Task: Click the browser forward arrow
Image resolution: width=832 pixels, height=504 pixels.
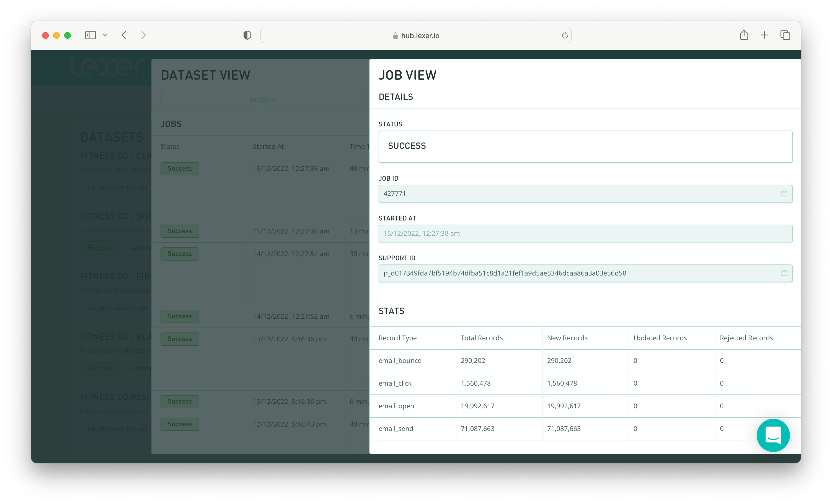Action: point(143,35)
